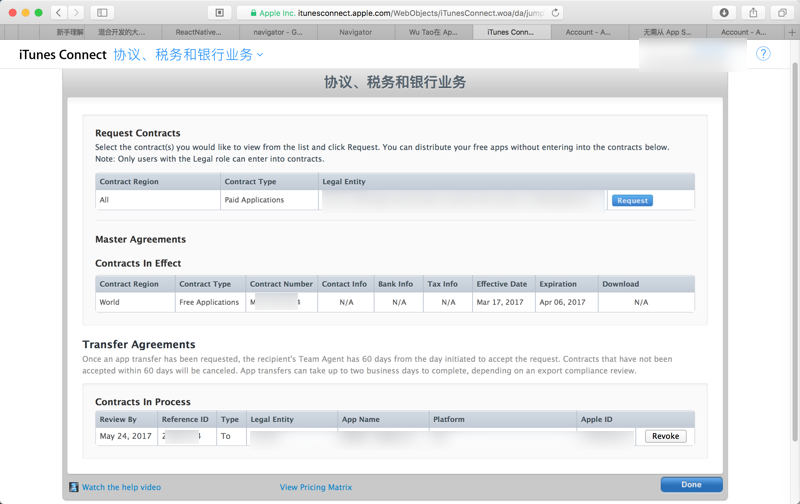
Task: Click the page vertical scrollbar
Action: click(x=794, y=250)
